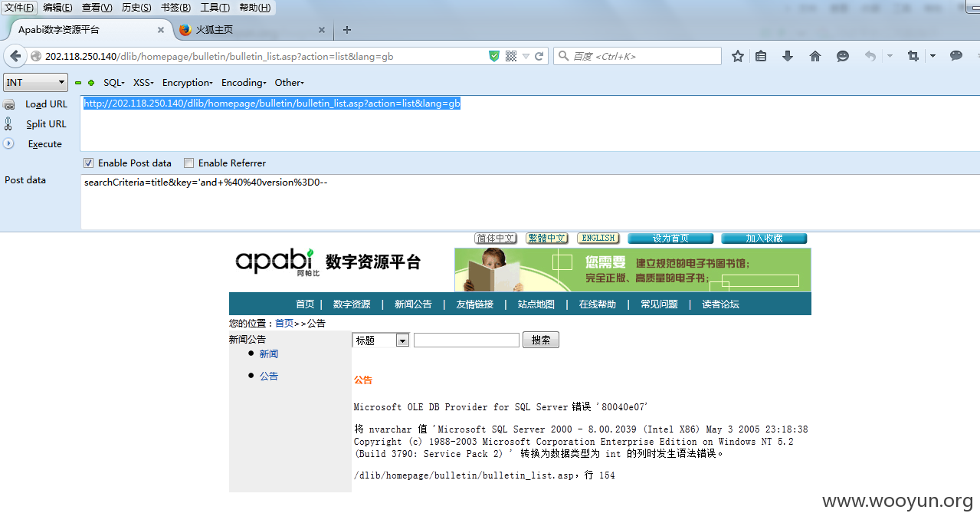Click the 加入收藏 button
The height and width of the screenshot is (523, 980).
(x=764, y=238)
